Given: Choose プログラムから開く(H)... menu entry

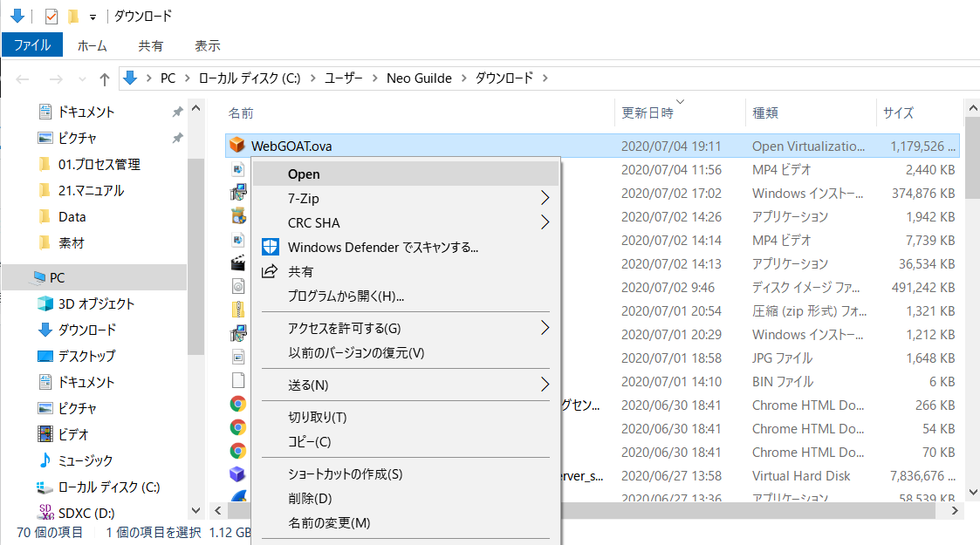Looking at the screenshot, I should pyautogui.click(x=406, y=296).
